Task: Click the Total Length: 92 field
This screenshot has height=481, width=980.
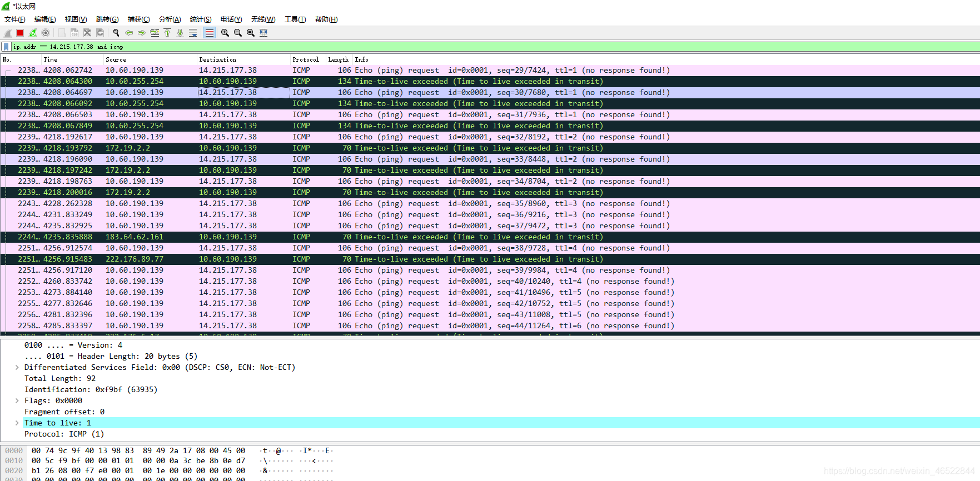Action: click(60, 379)
